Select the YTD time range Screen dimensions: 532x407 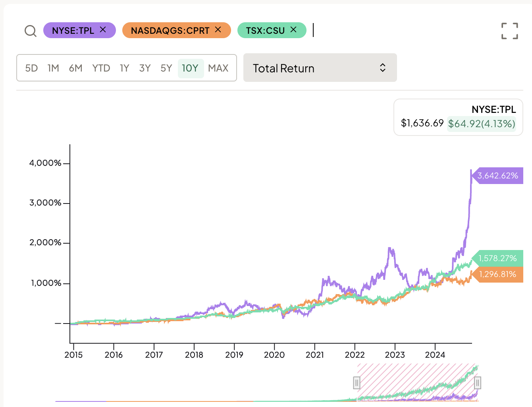(101, 68)
